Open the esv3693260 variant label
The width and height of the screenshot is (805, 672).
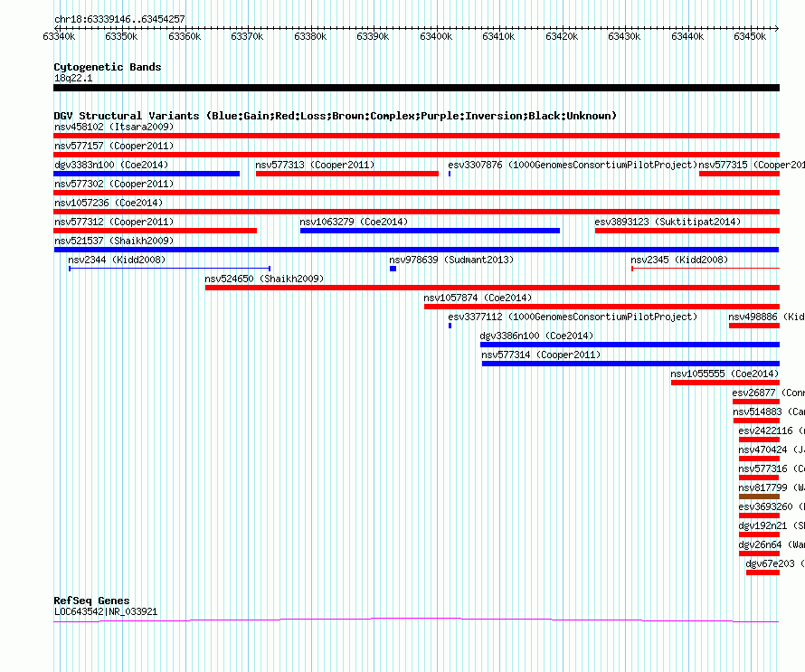(x=772, y=506)
